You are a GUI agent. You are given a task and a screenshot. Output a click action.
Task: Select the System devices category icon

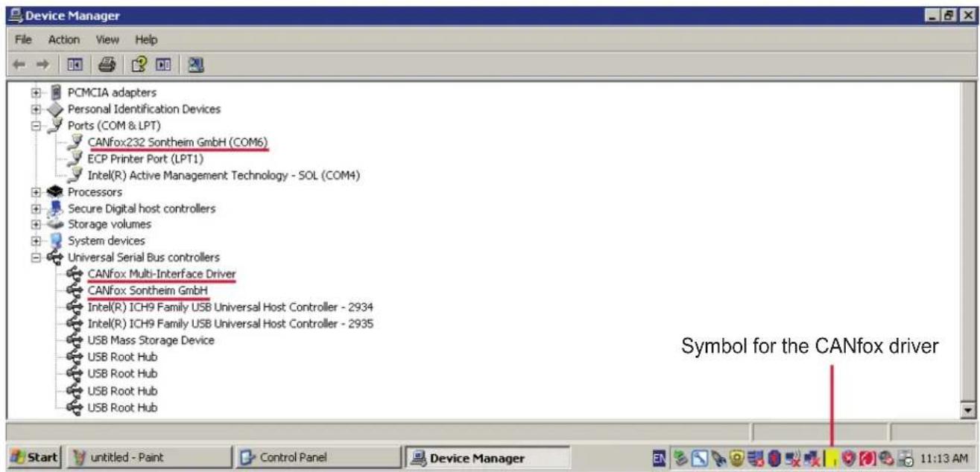pos(55,240)
